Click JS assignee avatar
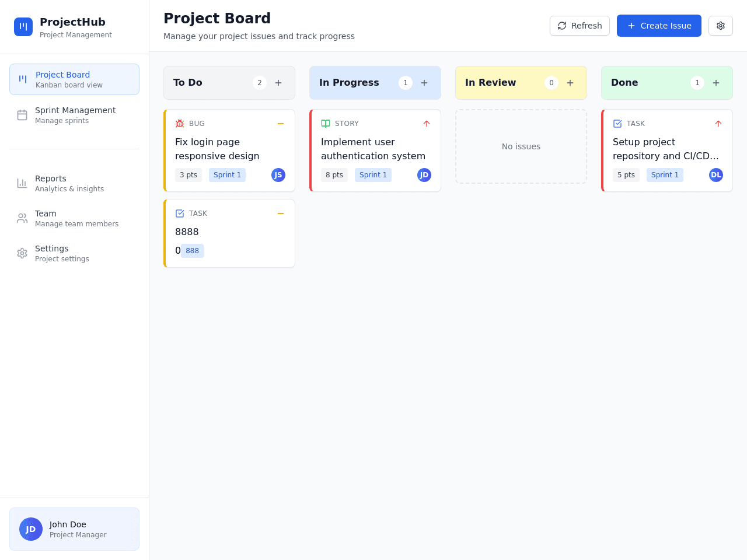This screenshot has width=747, height=560. coord(278,175)
